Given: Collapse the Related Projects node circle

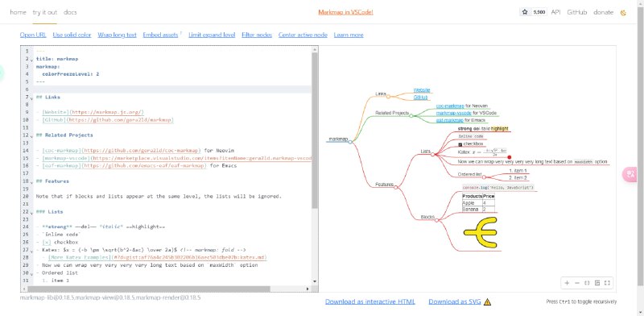Looking at the screenshot, I should tap(411, 115).
